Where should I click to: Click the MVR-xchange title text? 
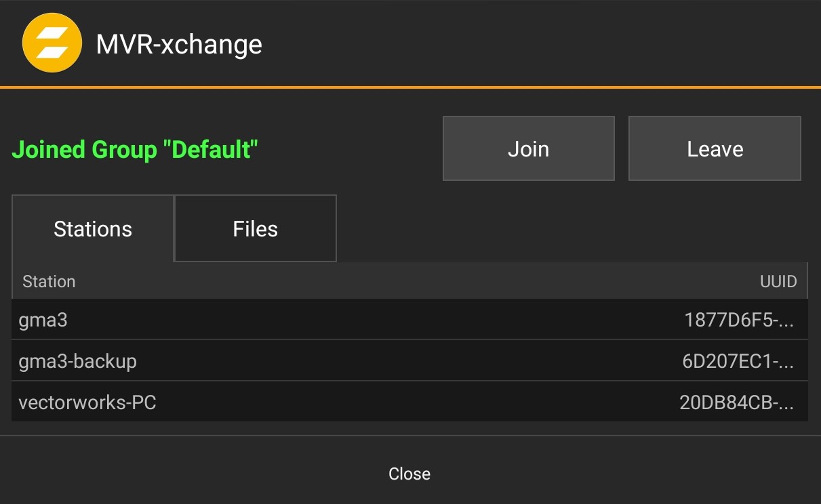point(179,45)
